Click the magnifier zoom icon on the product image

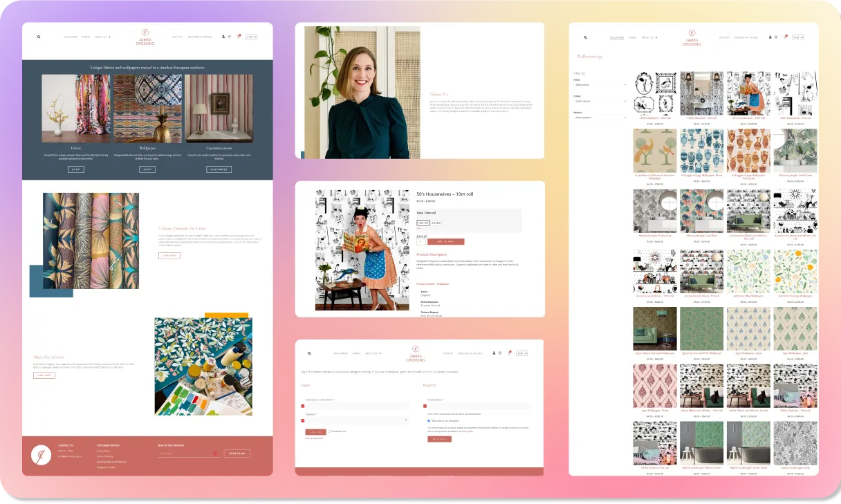pos(404,195)
